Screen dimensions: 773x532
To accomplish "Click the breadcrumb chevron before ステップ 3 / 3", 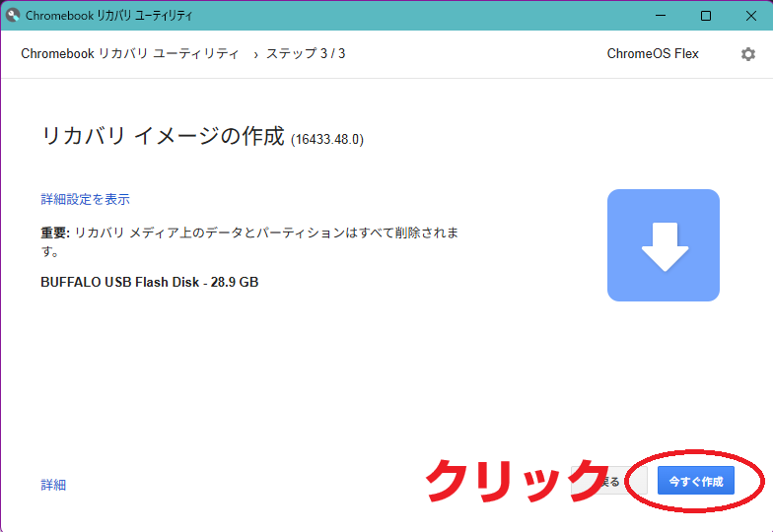I will coord(255,54).
